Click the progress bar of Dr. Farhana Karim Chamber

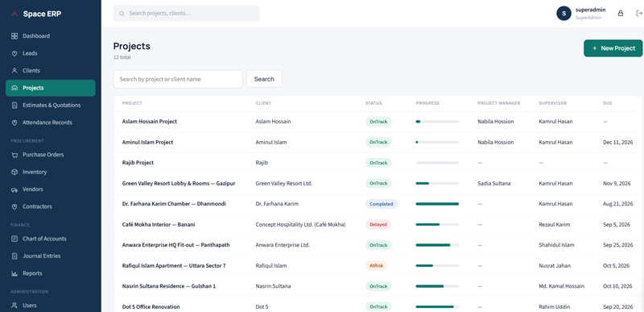click(437, 204)
